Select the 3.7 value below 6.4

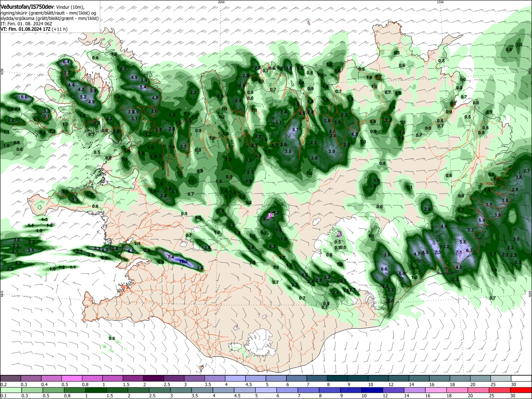(x=67, y=73)
